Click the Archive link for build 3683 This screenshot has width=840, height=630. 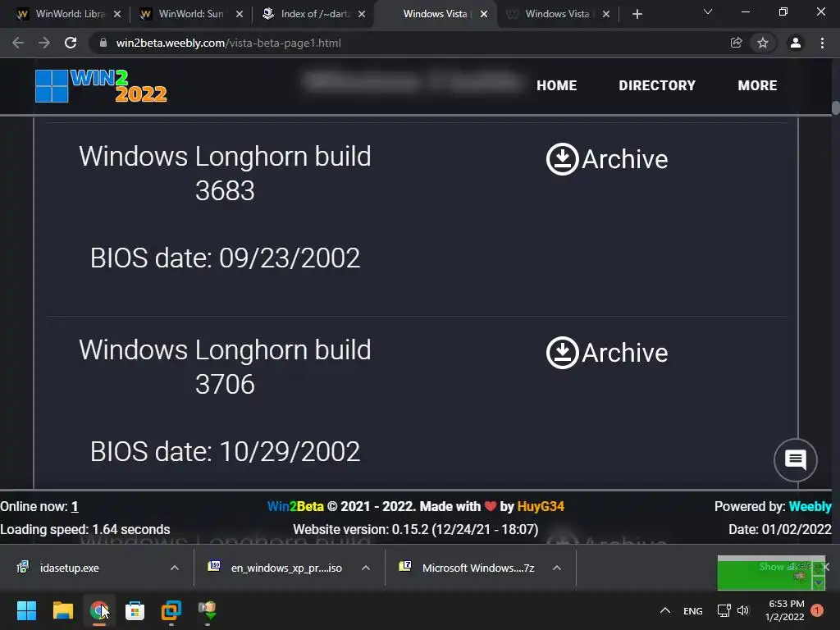624,159
